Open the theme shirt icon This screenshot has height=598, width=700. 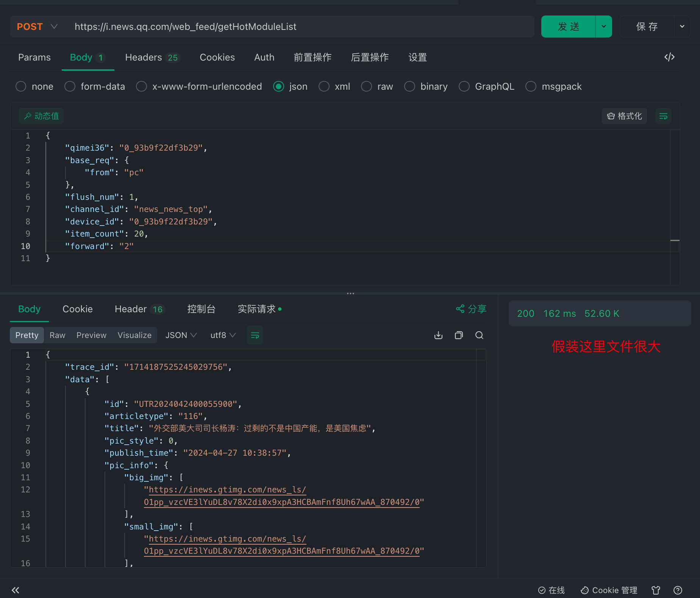656,590
